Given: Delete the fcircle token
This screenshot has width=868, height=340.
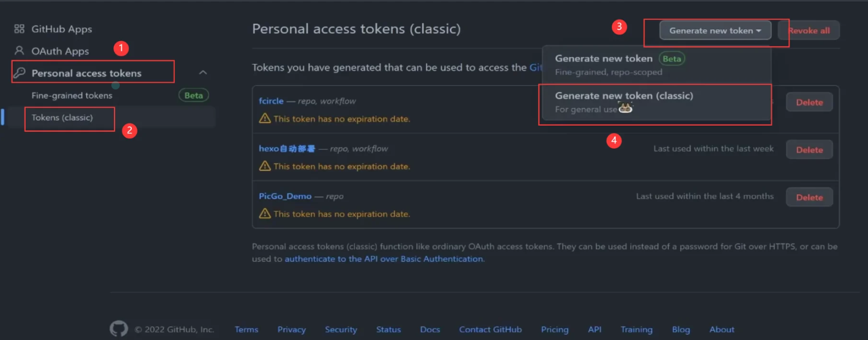Looking at the screenshot, I should [x=809, y=103].
